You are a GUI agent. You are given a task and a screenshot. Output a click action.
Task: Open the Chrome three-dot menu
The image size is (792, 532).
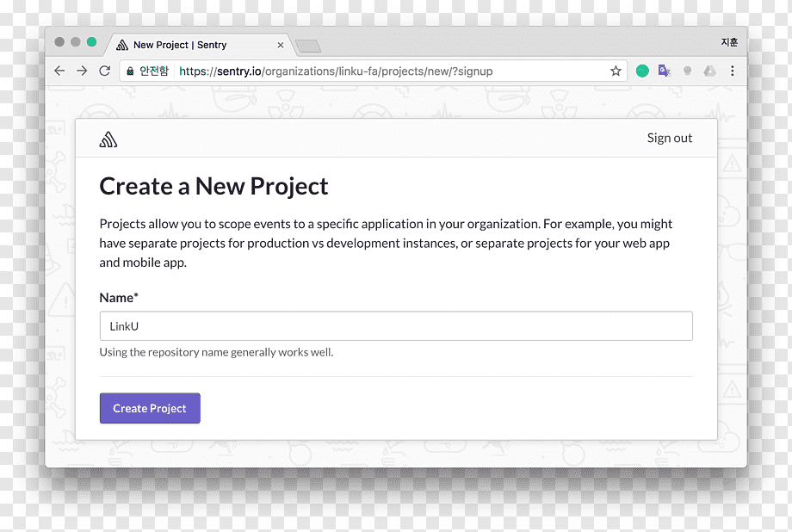[x=732, y=71]
